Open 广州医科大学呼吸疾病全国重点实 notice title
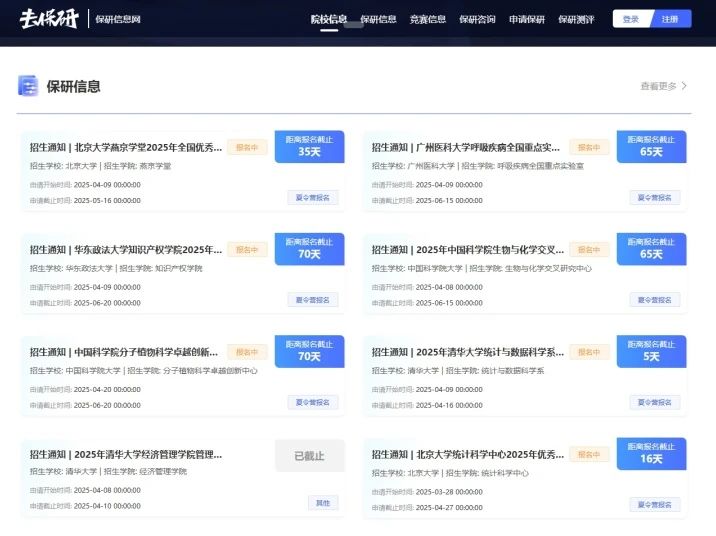Screen dimensions: 716x536 click(x=465, y=147)
